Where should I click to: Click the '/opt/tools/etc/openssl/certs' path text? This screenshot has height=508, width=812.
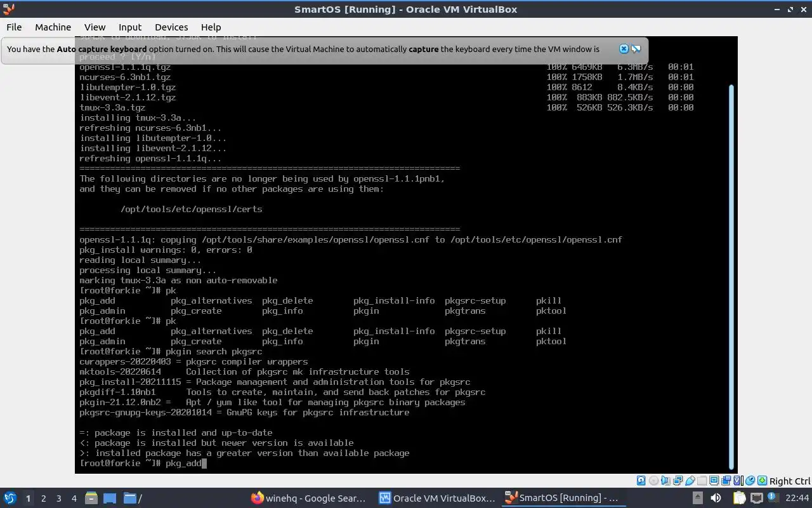191,210
